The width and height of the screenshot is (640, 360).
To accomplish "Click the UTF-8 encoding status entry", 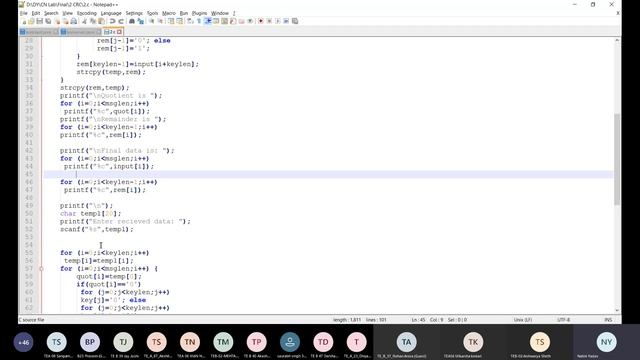I will [x=563, y=320].
